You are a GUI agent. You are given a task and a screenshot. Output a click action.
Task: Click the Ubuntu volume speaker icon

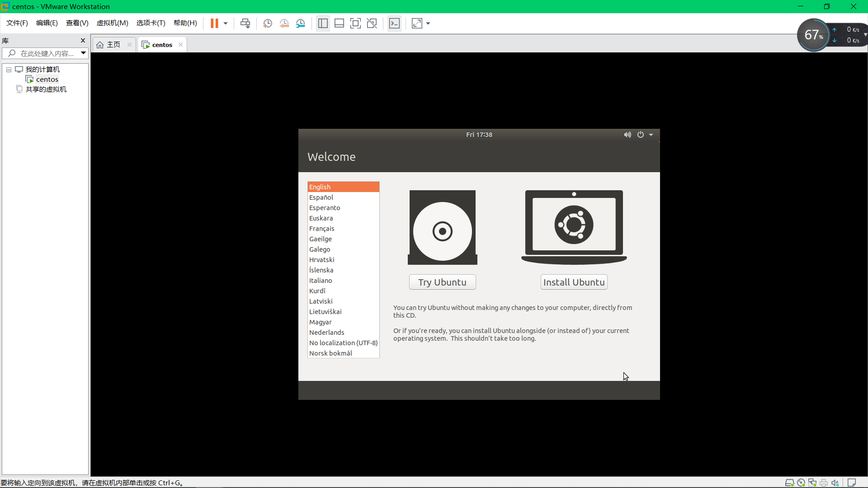pos(627,135)
